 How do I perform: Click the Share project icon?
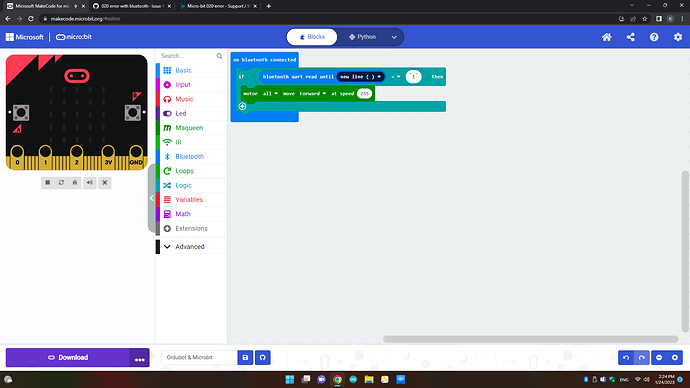(x=630, y=37)
